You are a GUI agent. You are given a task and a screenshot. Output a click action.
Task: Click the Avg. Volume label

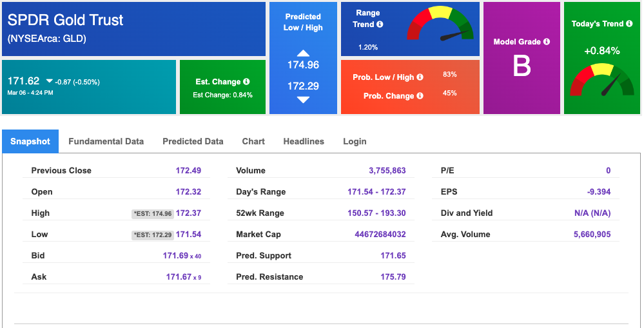pos(465,235)
